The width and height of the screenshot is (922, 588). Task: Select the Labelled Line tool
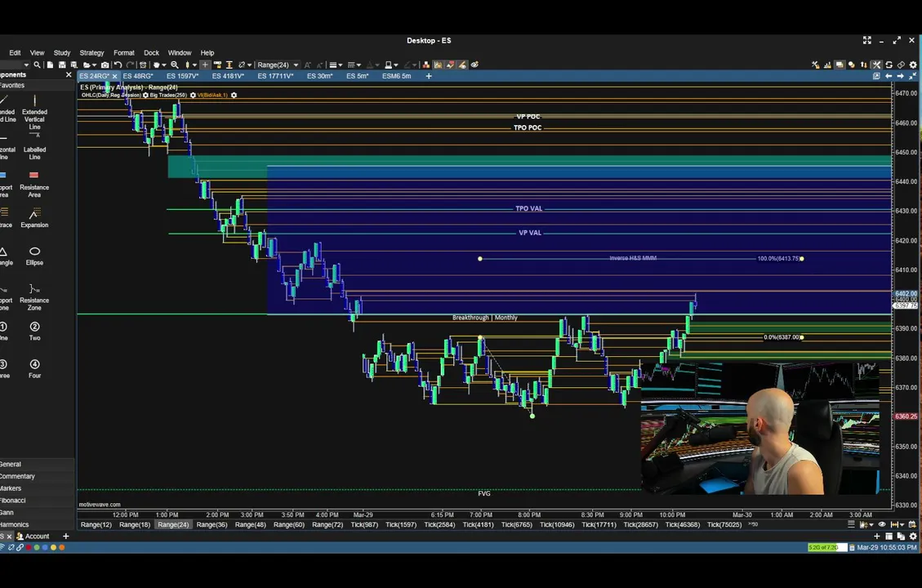click(x=34, y=147)
